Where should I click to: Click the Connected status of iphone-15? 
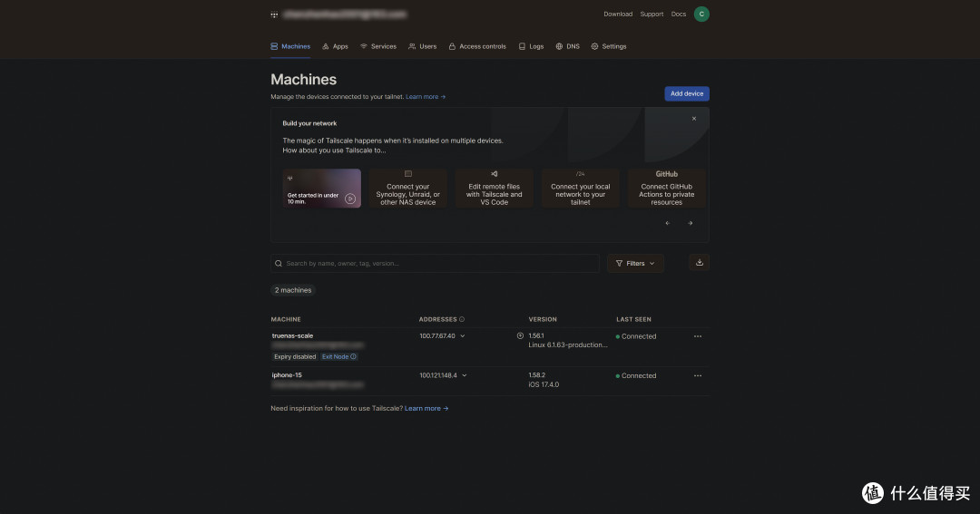[636, 376]
